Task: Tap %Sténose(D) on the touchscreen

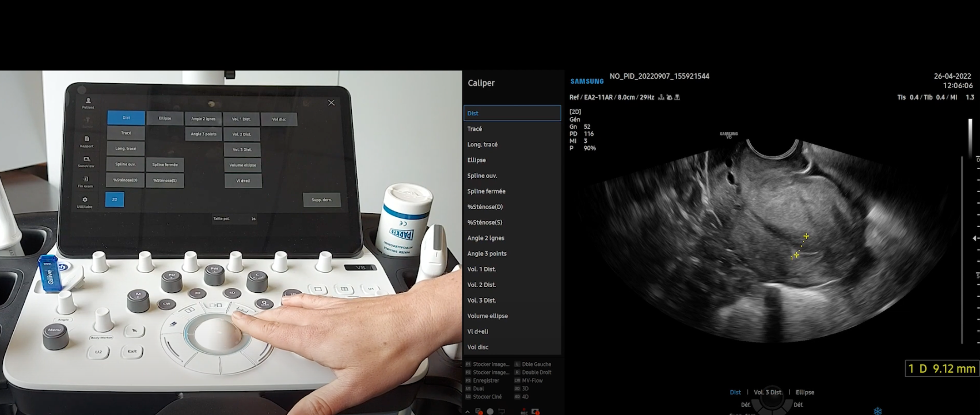Action: 125,180
